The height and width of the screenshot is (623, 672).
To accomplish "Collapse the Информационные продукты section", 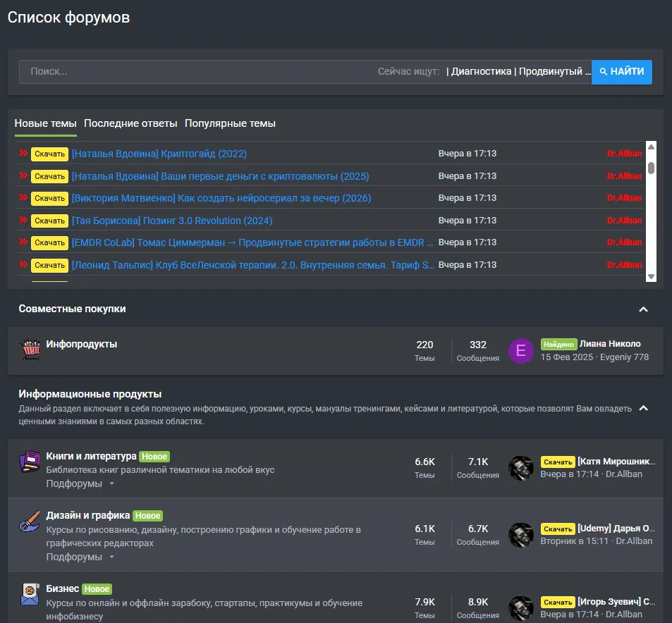I will (x=643, y=408).
